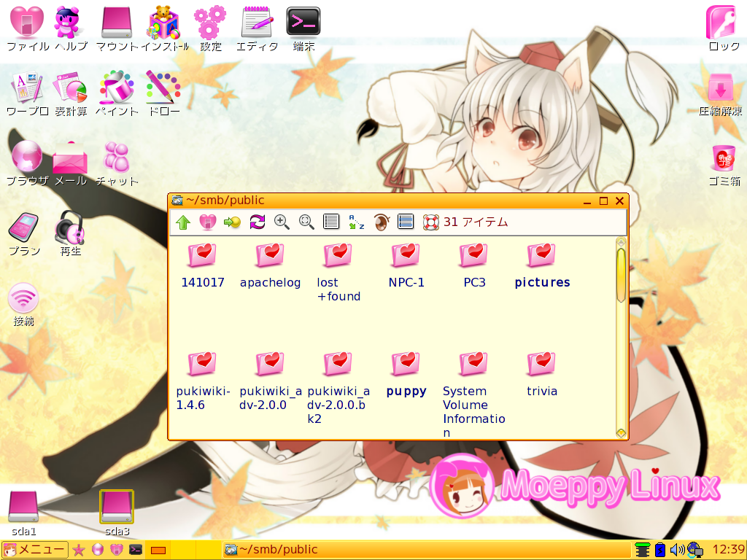
Task: Select the NPC-1 folder
Action: pyautogui.click(x=406, y=265)
